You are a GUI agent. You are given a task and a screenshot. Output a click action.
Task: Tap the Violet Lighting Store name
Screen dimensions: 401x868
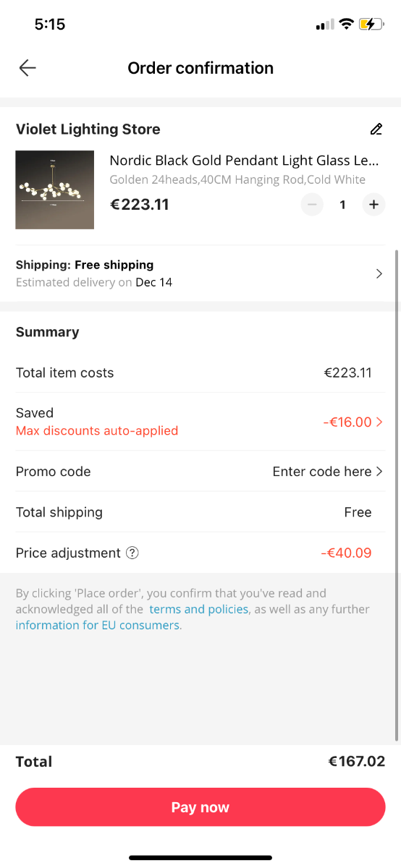88,129
